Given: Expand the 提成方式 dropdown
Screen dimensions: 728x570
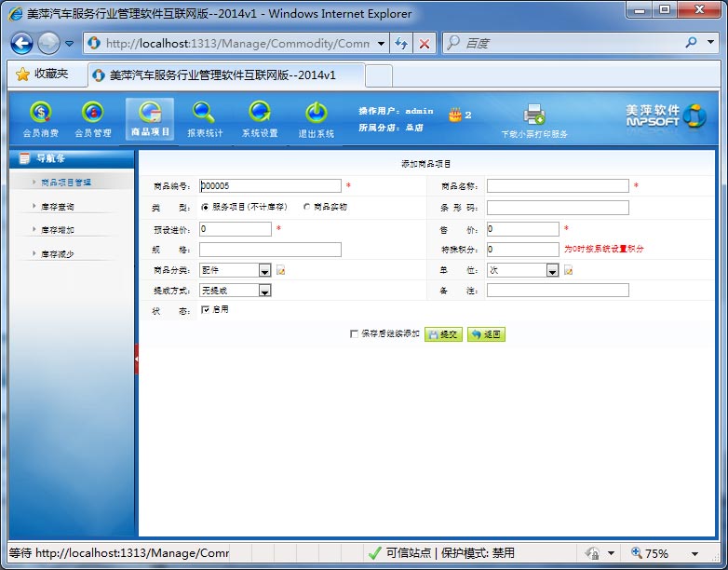Looking at the screenshot, I should click(x=264, y=292).
